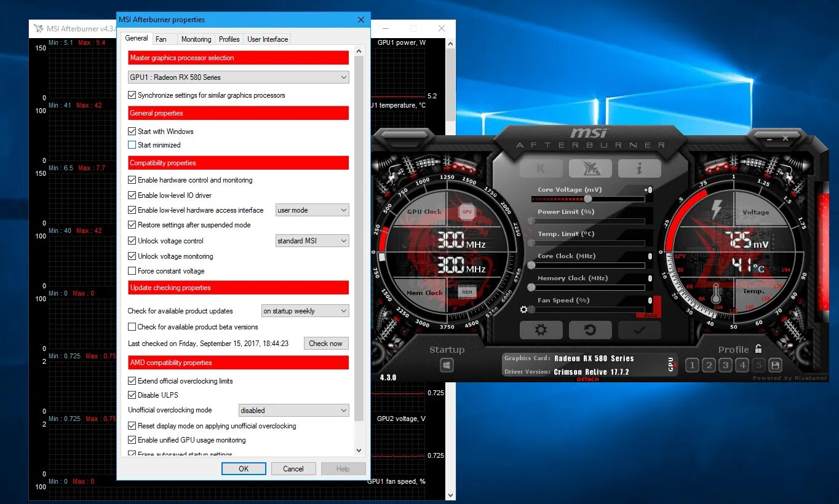This screenshot has width=839, height=504.
Task: Switch to the General tab
Action: tap(136, 38)
